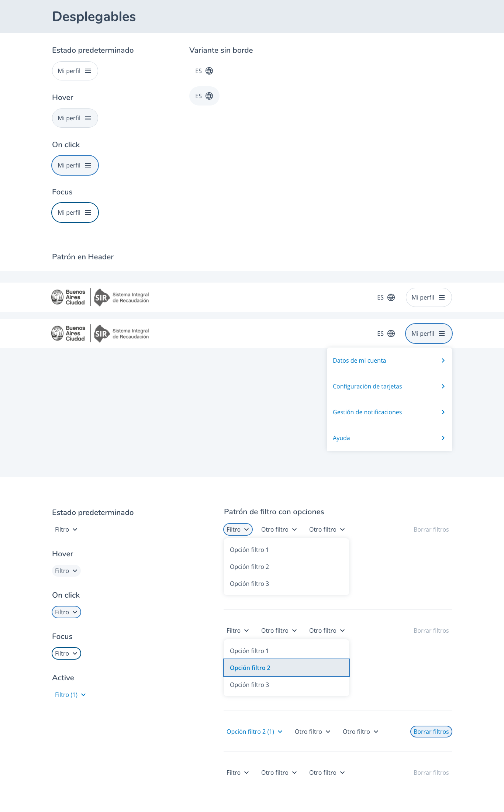Click the outlined Filtro dropdown in the filter pattern
This screenshot has height=812, width=504.
click(238, 529)
